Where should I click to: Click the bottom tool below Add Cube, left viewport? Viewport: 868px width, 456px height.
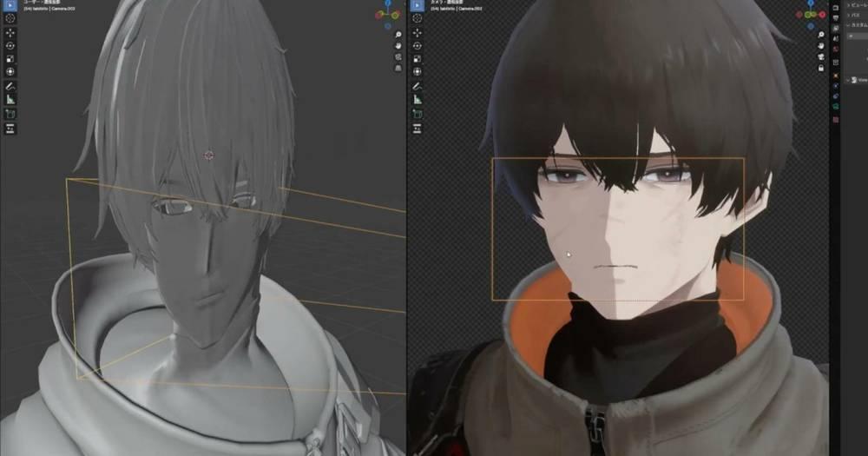point(10,129)
